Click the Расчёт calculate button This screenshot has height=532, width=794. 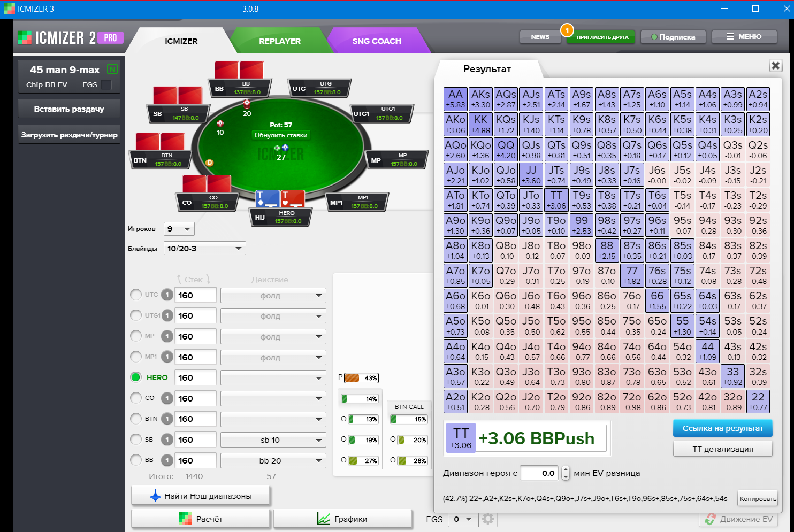(x=201, y=519)
